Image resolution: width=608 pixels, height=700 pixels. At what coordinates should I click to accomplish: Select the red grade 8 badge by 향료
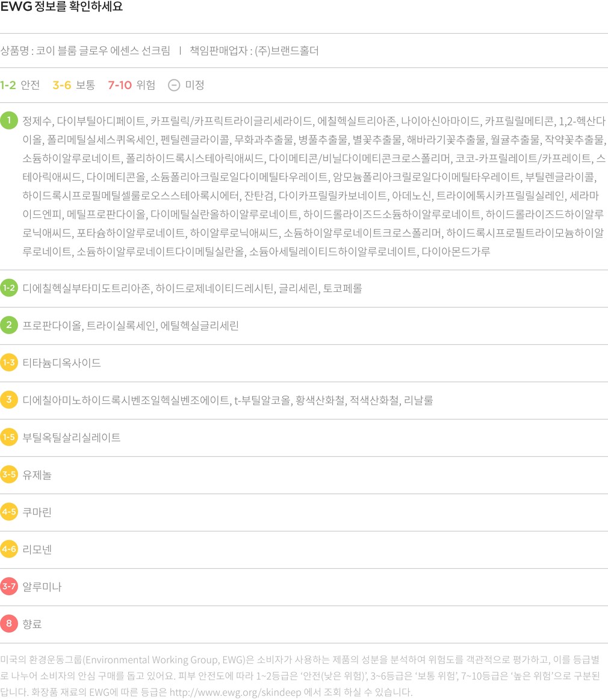click(9, 624)
